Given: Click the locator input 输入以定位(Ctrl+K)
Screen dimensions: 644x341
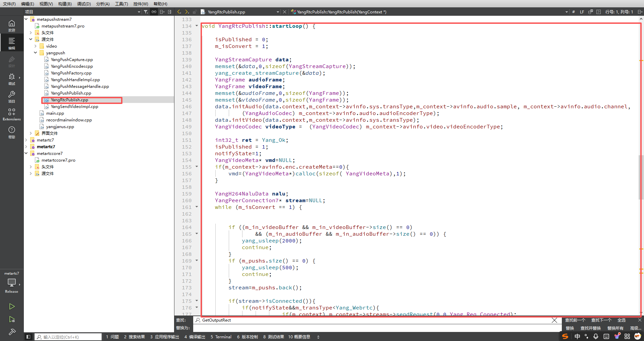Looking at the screenshot, I should 68,337.
